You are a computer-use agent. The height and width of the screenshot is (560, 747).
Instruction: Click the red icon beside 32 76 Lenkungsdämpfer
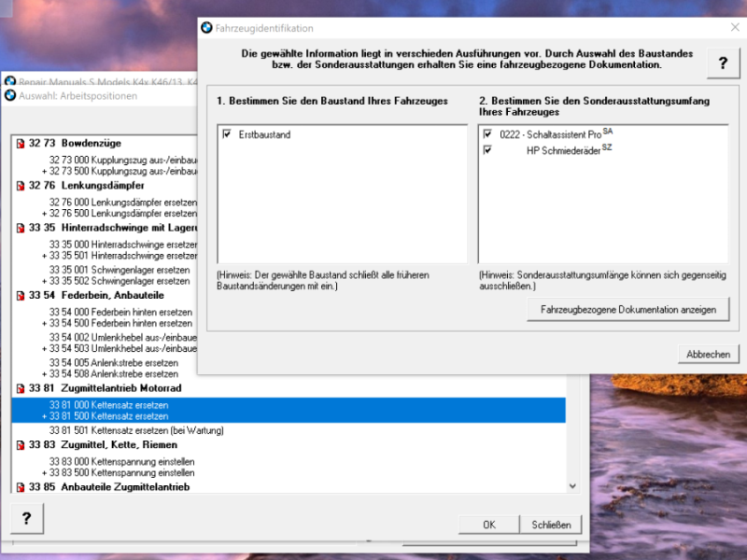[x=21, y=186]
